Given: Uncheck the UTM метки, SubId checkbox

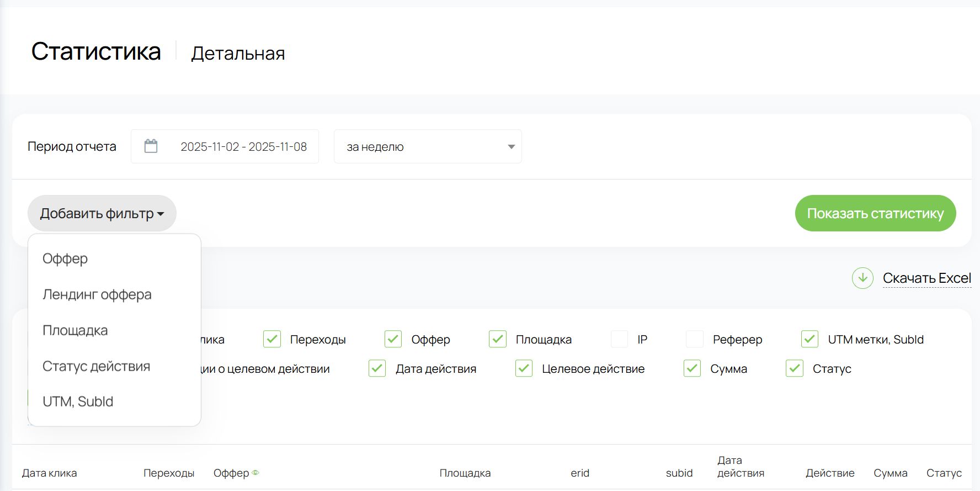Looking at the screenshot, I should coord(809,339).
